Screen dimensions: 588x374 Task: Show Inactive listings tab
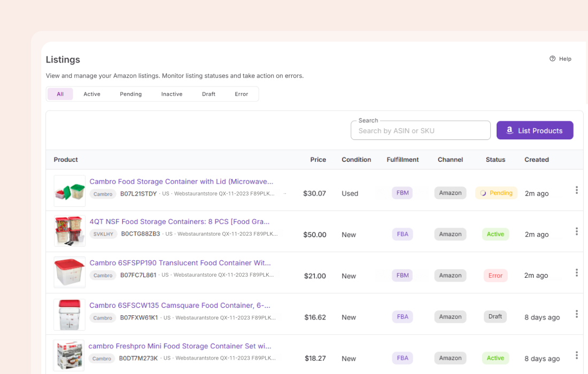pyautogui.click(x=172, y=94)
